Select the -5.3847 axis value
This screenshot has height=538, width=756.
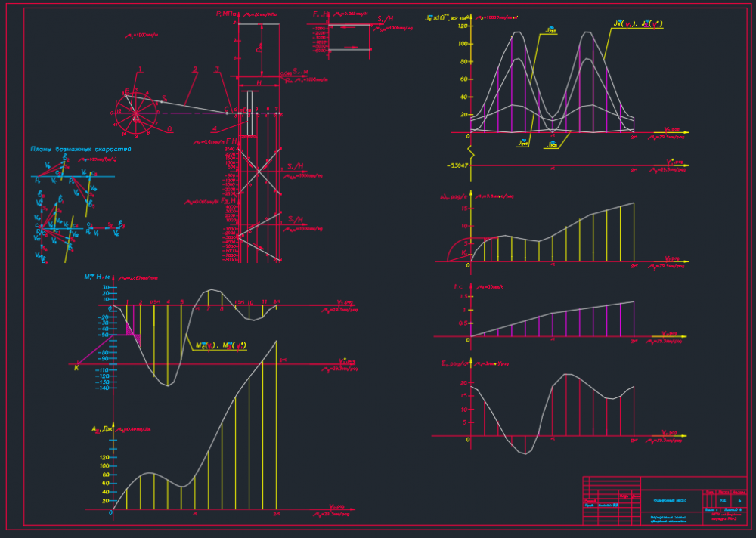[458, 165]
